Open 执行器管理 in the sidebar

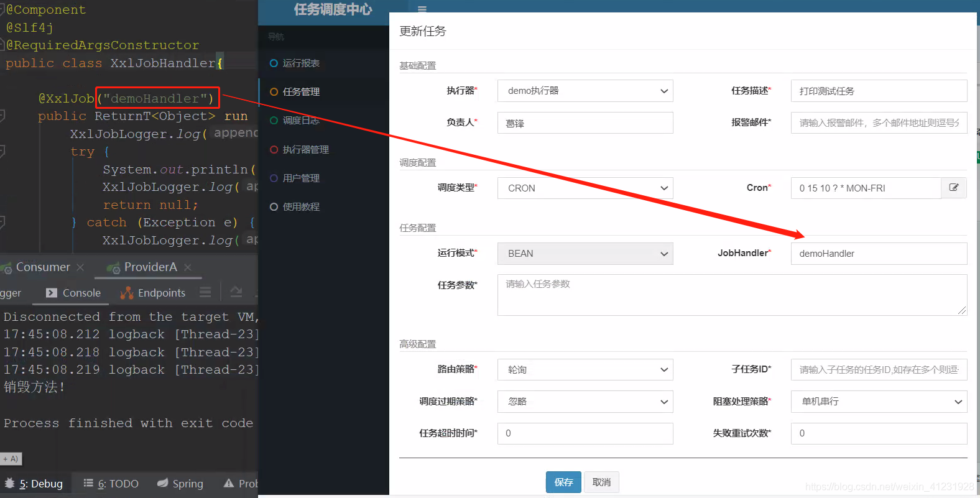coord(306,150)
